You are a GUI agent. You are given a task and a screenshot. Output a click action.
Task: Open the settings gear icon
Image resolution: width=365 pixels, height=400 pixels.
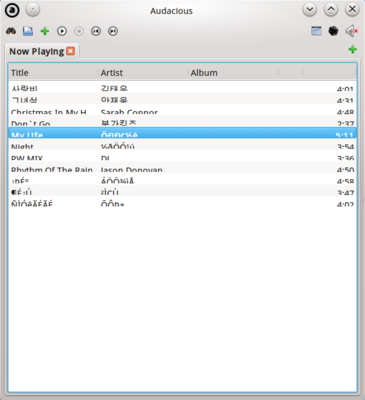click(x=333, y=31)
